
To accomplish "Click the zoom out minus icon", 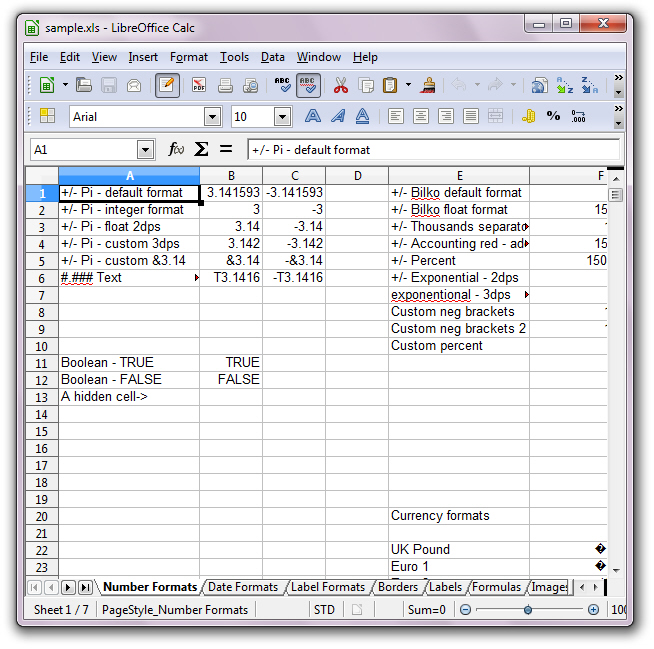I will 465,610.
